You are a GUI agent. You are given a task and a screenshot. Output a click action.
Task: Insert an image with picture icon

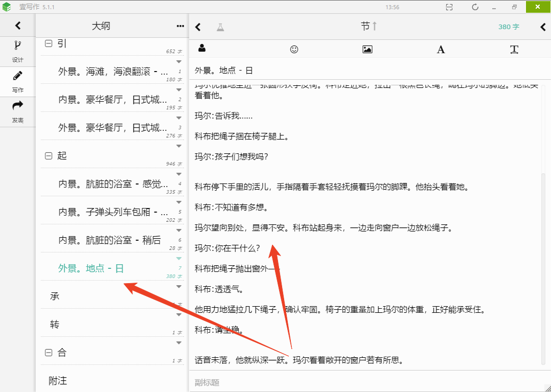click(367, 49)
